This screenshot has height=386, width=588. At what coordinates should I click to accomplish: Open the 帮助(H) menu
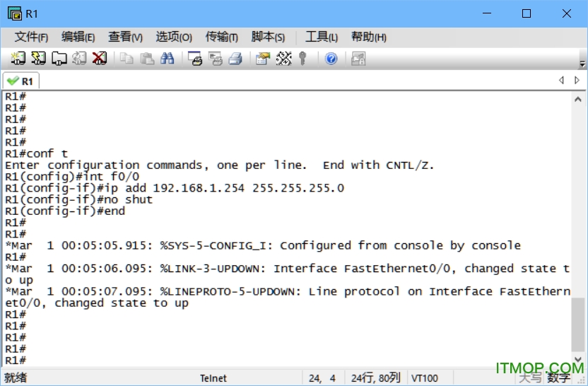click(368, 37)
